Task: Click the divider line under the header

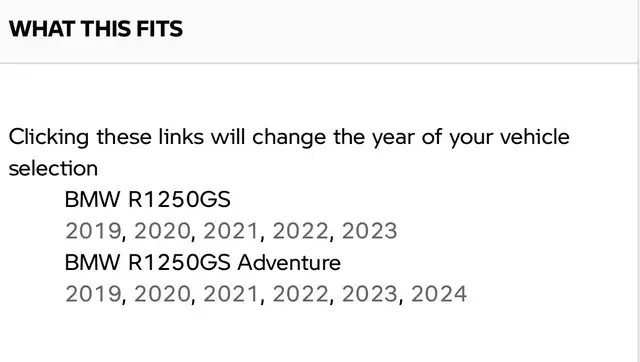Action: [x=318, y=63]
